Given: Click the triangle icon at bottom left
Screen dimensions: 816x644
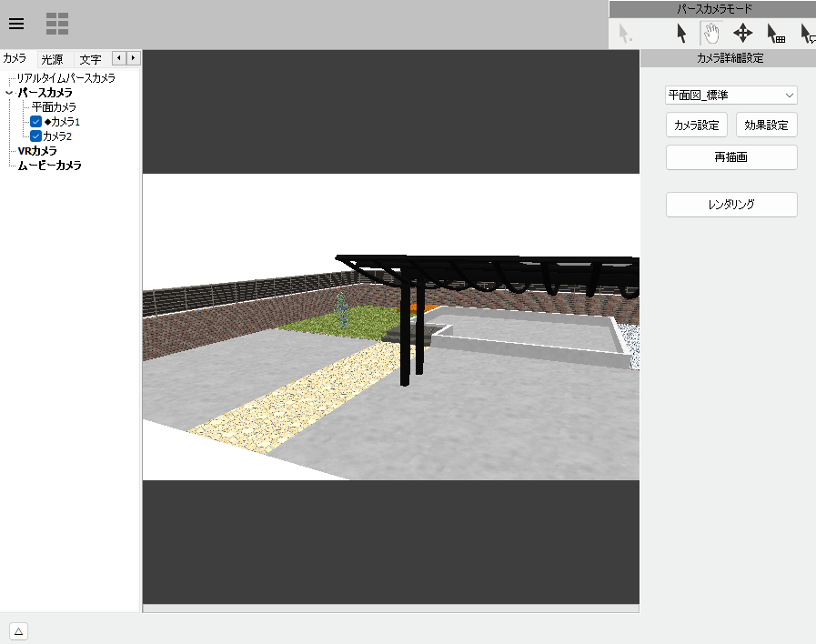Looking at the screenshot, I should 18,631.
